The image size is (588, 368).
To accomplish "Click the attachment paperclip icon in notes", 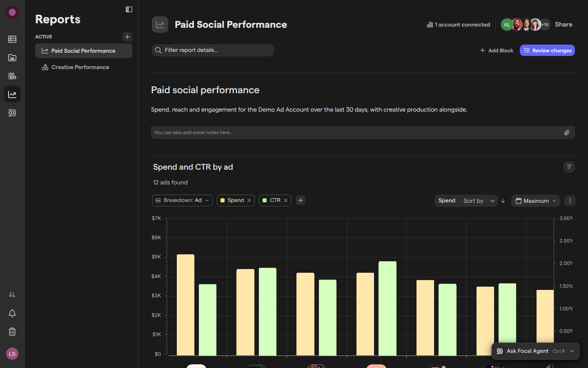I will pyautogui.click(x=567, y=132).
